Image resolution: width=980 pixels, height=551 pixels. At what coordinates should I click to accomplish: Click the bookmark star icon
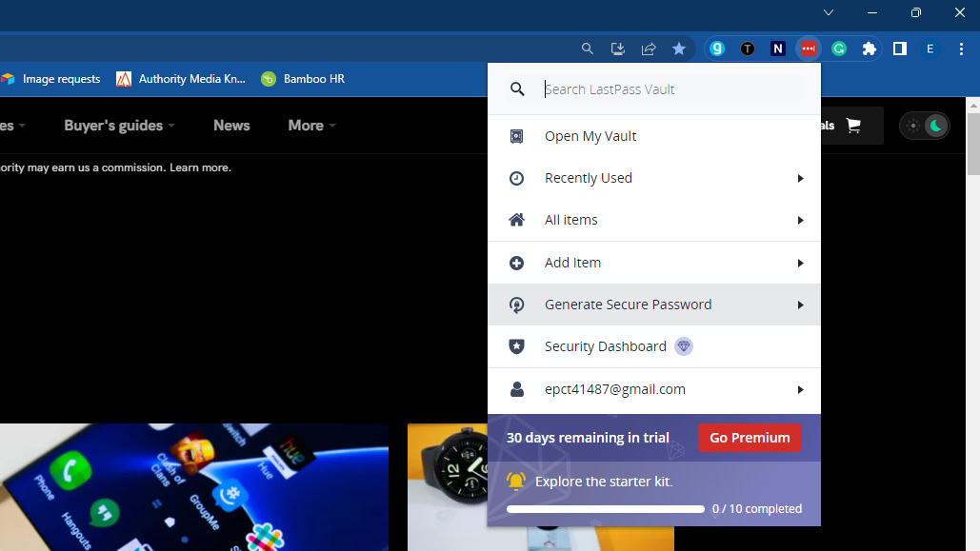pos(679,49)
